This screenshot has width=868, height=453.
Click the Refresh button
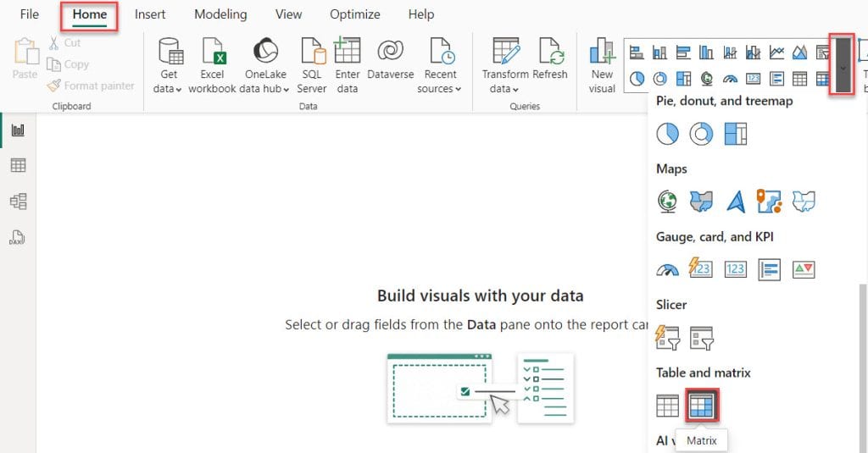549,59
